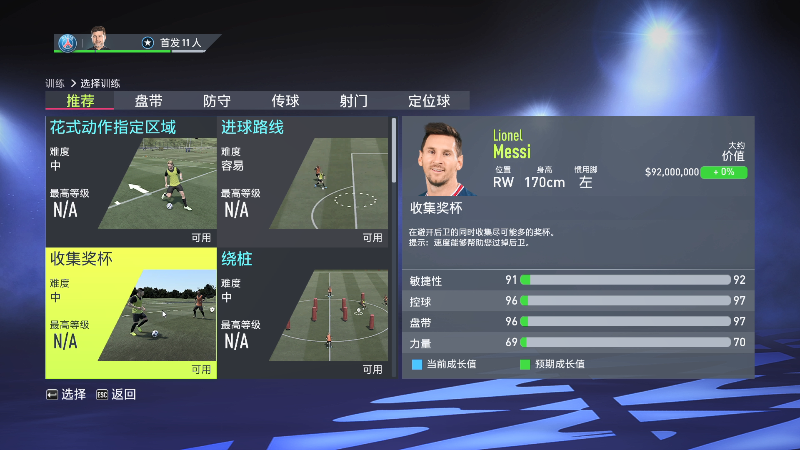Screen dimensions: 800x450
Task: Switch to the 盘带 tab
Action: 148,101
